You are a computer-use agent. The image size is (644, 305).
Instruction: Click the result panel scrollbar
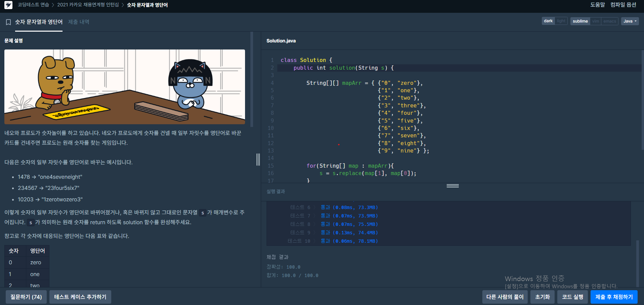tap(638, 263)
